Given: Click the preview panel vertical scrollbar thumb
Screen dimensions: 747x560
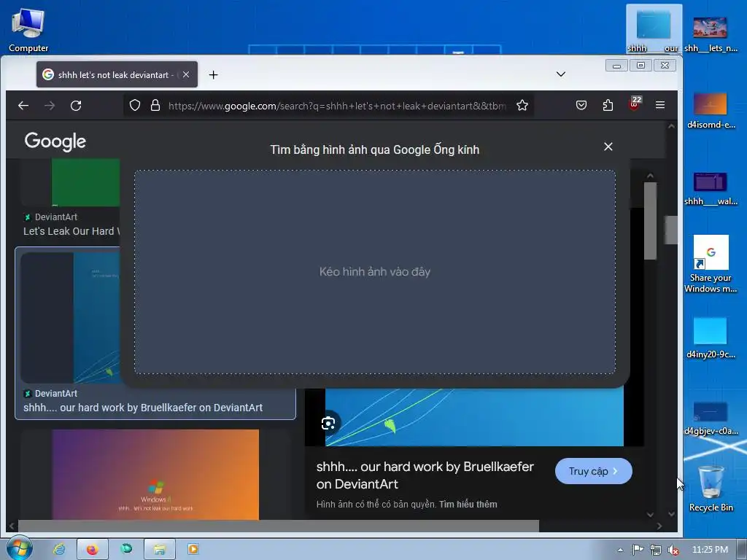Looking at the screenshot, I should tap(650, 221).
